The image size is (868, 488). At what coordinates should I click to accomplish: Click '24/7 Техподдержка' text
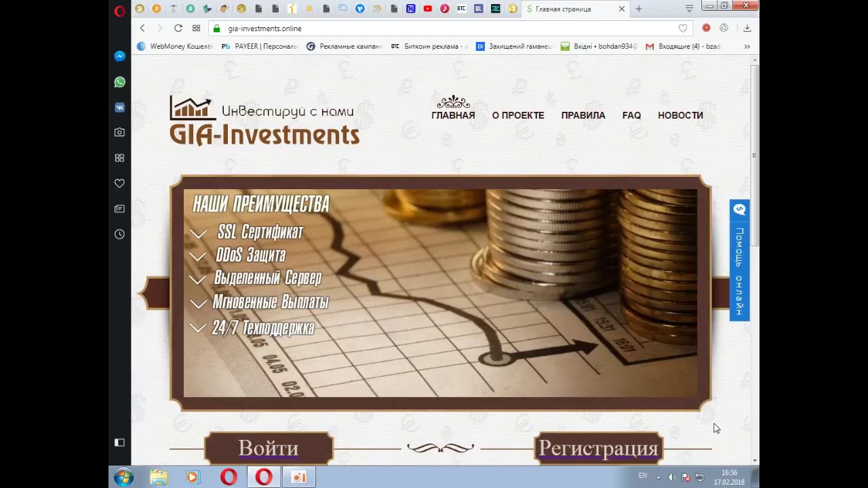pyautogui.click(x=263, y=328)
